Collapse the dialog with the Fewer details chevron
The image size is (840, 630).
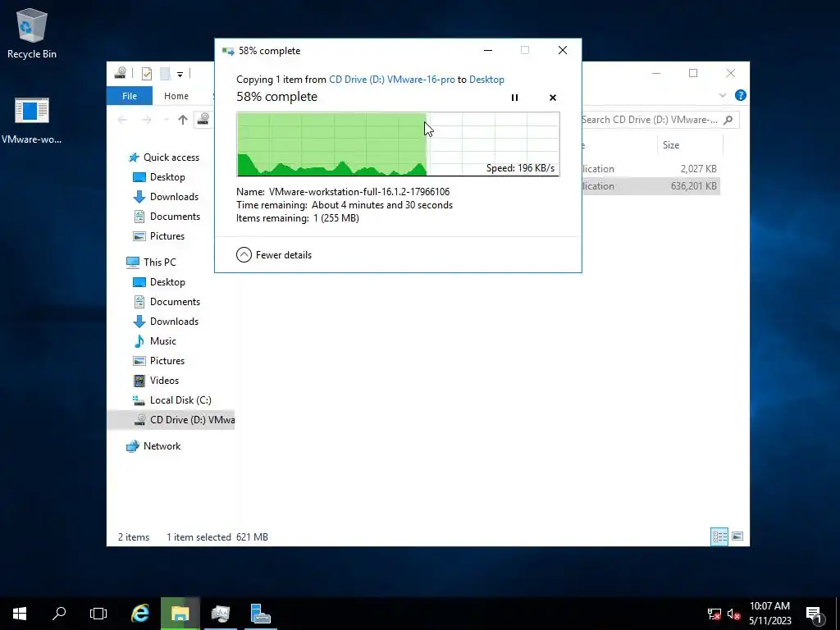pyautogui.click(x=244, y=254)
